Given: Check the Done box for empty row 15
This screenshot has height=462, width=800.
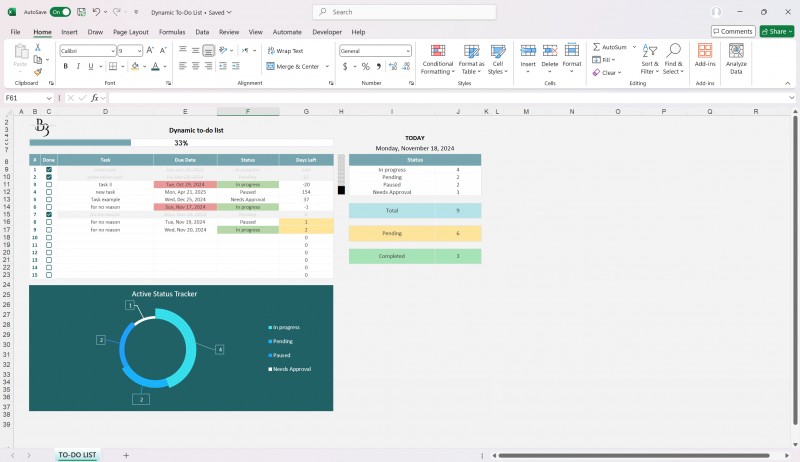Looking at the screenshot, I should 49,275.
